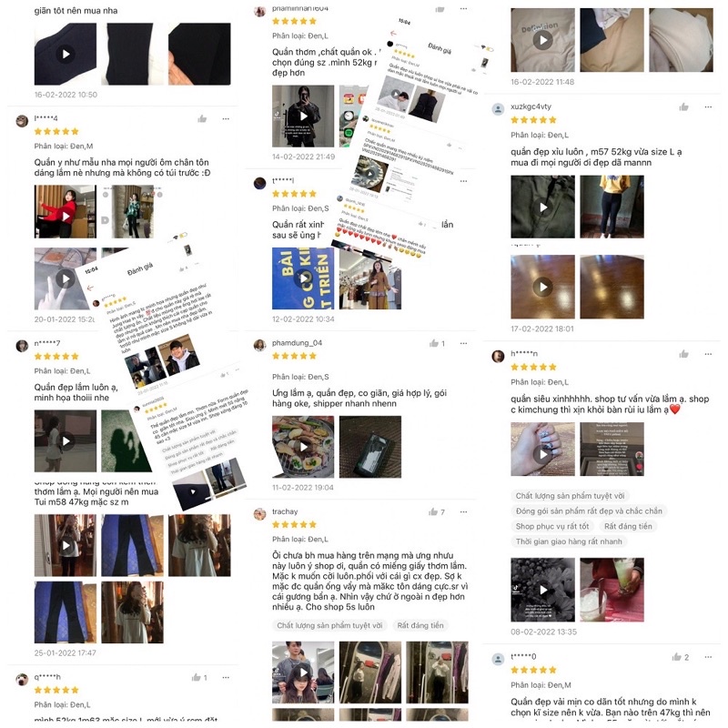
Task: Play the dark pants video by xuzkgc4vty
Action: (x=542, y=207)
